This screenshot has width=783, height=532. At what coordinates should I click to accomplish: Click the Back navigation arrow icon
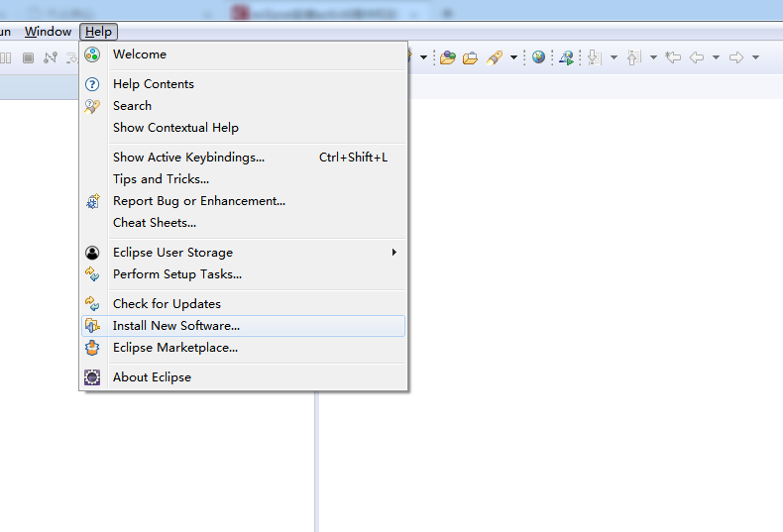pos(697,57)
